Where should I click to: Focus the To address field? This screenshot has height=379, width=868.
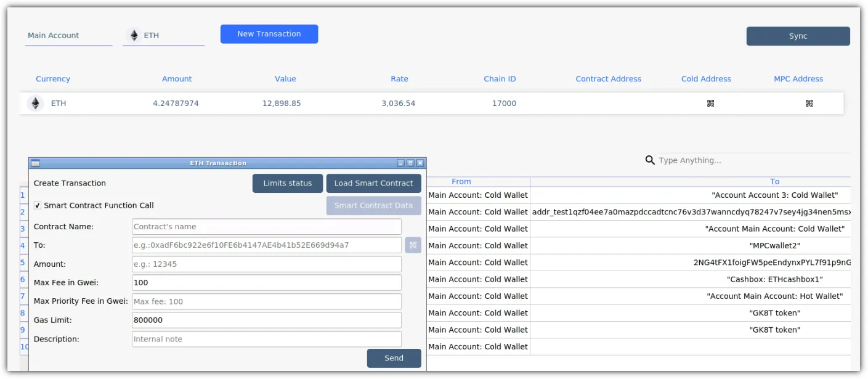pyautogui.click(x=267, y=245)
